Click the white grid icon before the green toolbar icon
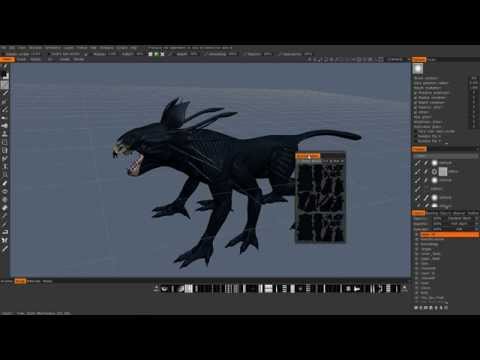This screenshot has height=360, width=480. pos(150,54)
